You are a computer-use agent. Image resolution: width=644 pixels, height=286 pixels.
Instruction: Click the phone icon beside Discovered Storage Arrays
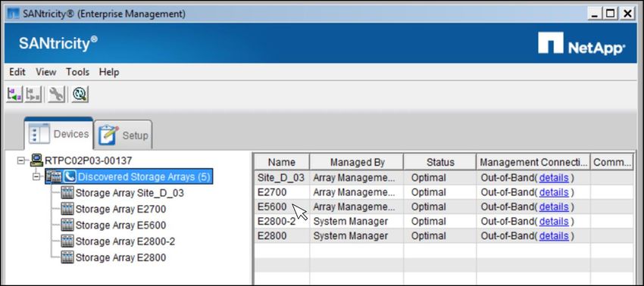click(x=70, y=177)
